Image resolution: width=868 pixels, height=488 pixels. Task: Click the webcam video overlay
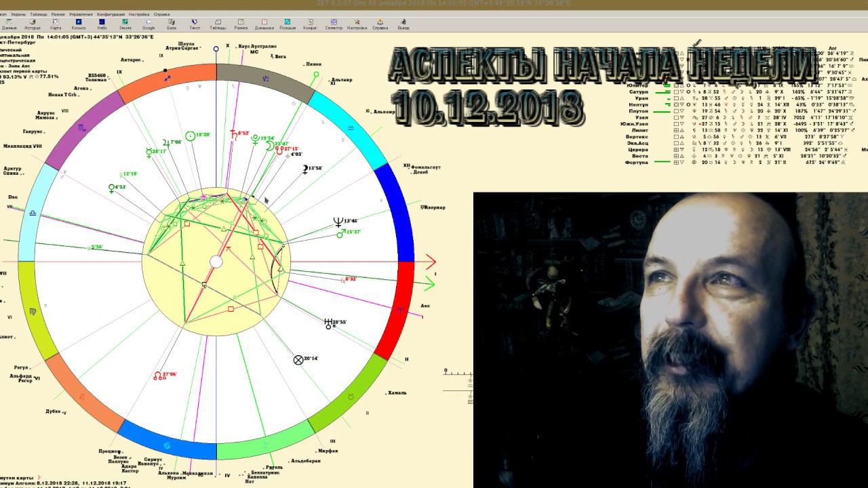671,340
